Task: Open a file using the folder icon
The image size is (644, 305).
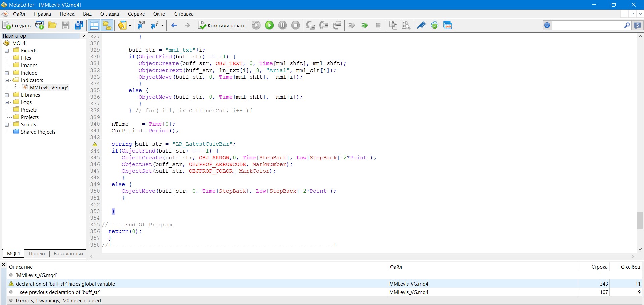Action: pos(52,25)
